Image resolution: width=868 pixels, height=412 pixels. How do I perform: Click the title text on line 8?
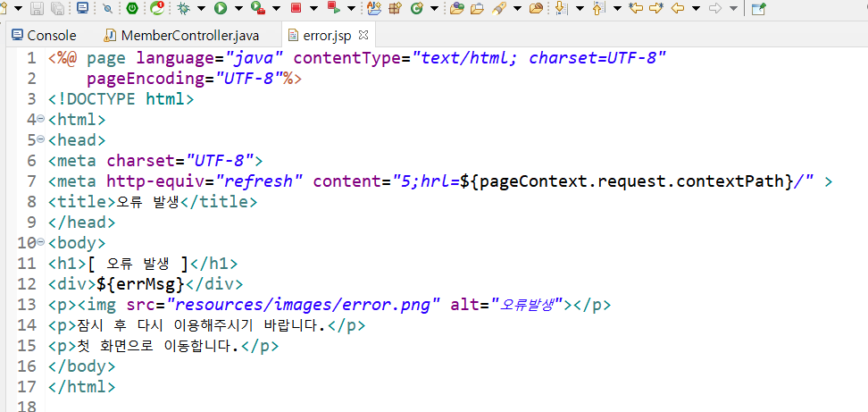[x=147, y=202]
